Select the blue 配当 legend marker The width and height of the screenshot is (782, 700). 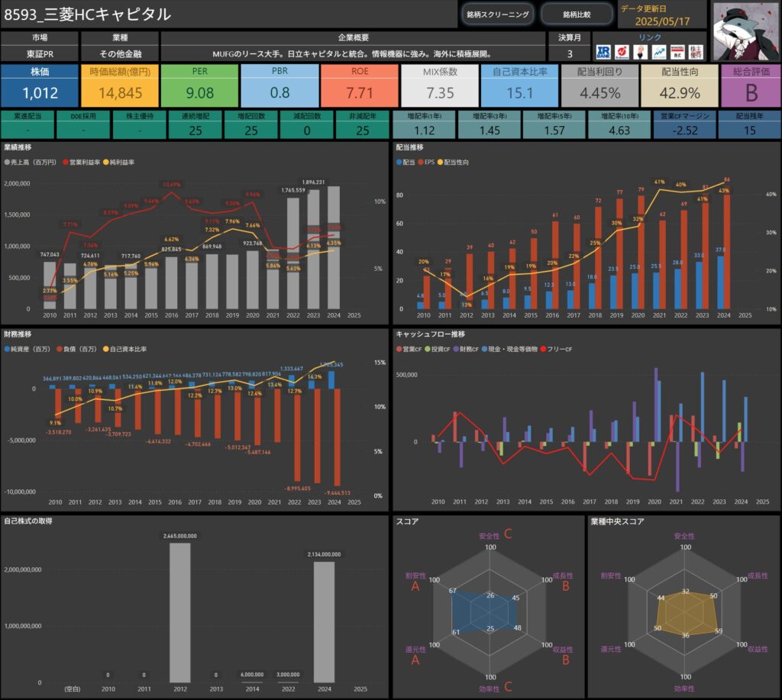pyautogui.click(x=399, y=162)
